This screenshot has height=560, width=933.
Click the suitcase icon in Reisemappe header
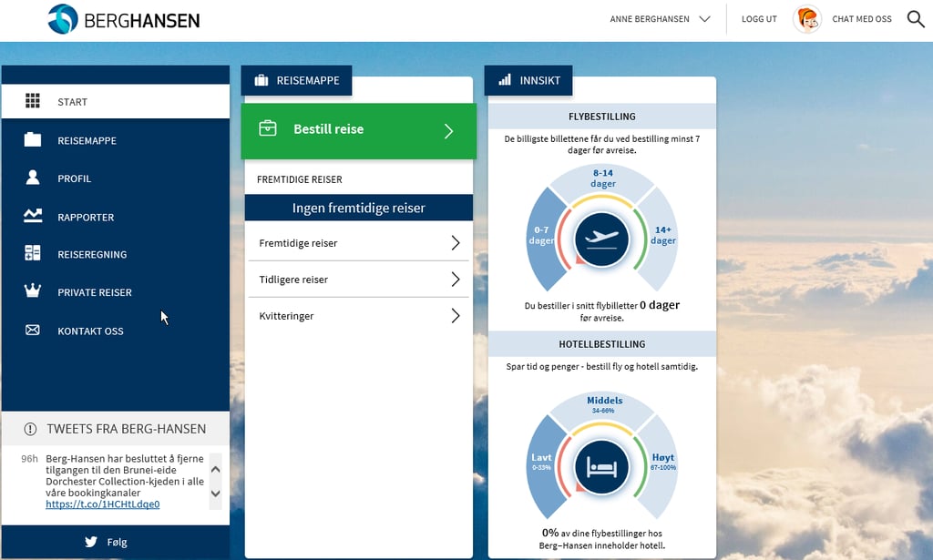pos(261,80)
